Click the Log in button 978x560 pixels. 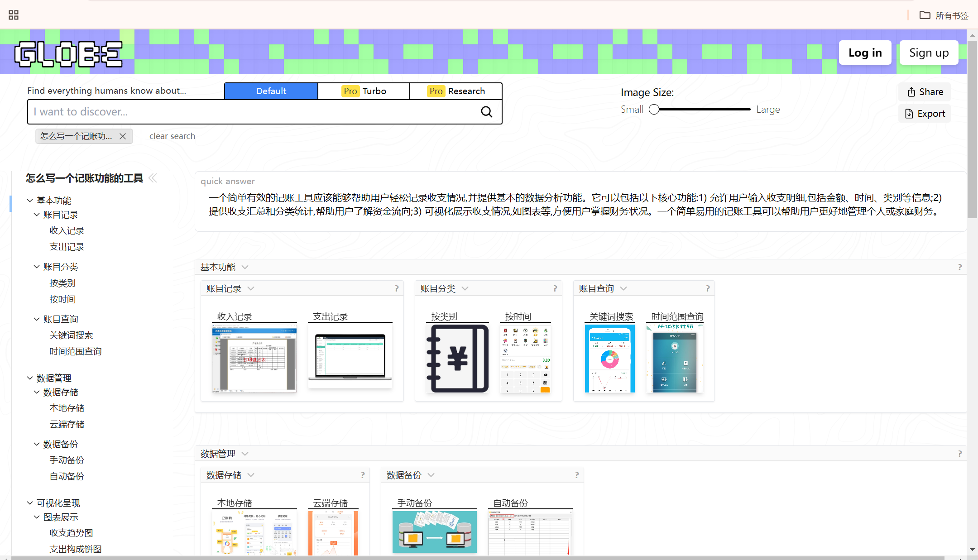(x=865, y=53)
